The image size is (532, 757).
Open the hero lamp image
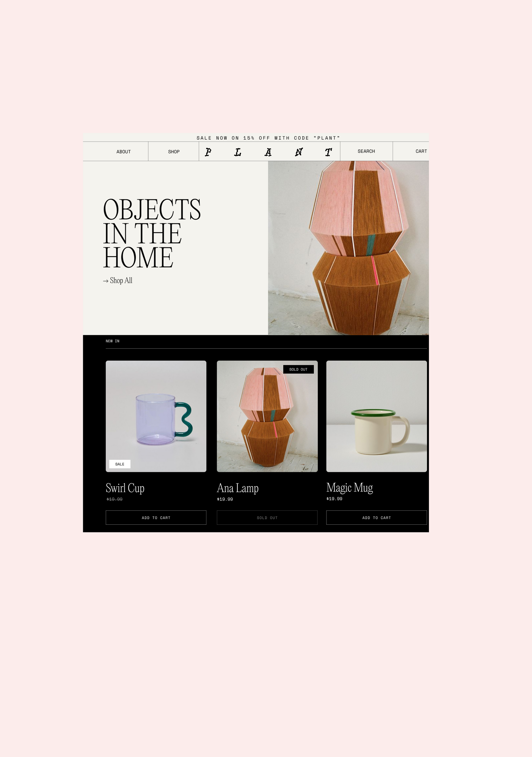pos(348,248)
